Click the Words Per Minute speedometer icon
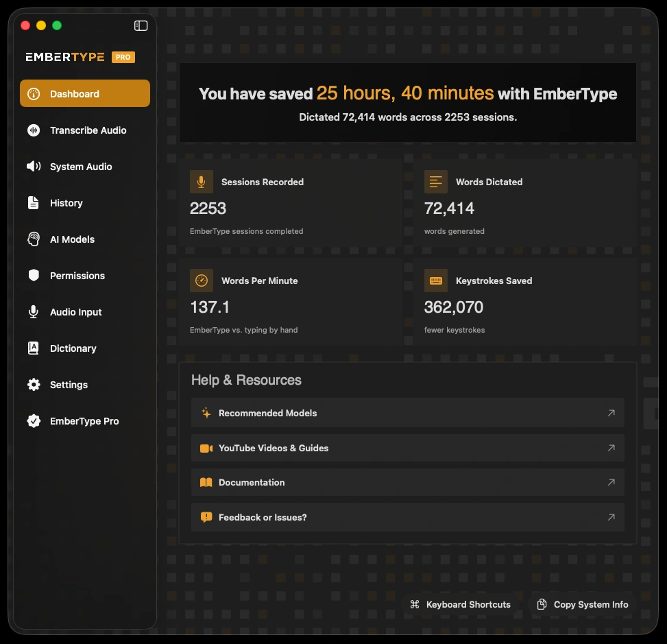 tap(202, 281)
